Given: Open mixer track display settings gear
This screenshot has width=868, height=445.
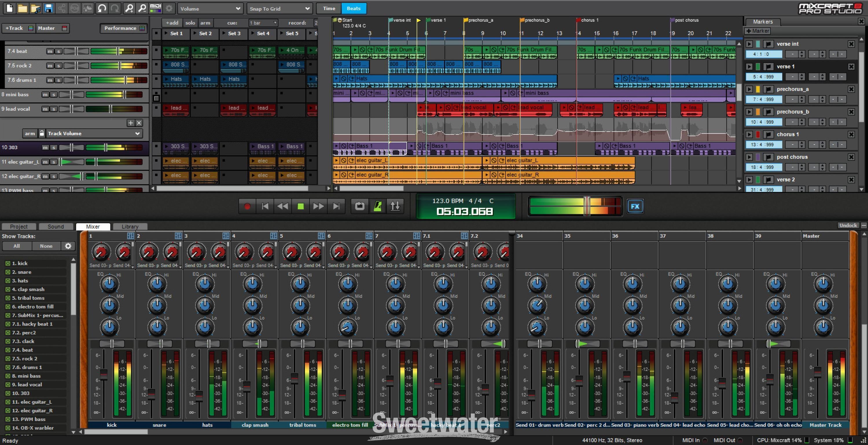Looking at the screenshot, I should click(68, 246).
